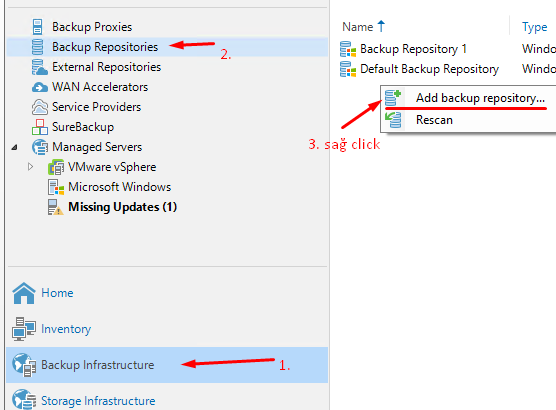Click the Backup Proxies server icon
This screenshot has height=410, width=556.
click(x=37, y=27)
